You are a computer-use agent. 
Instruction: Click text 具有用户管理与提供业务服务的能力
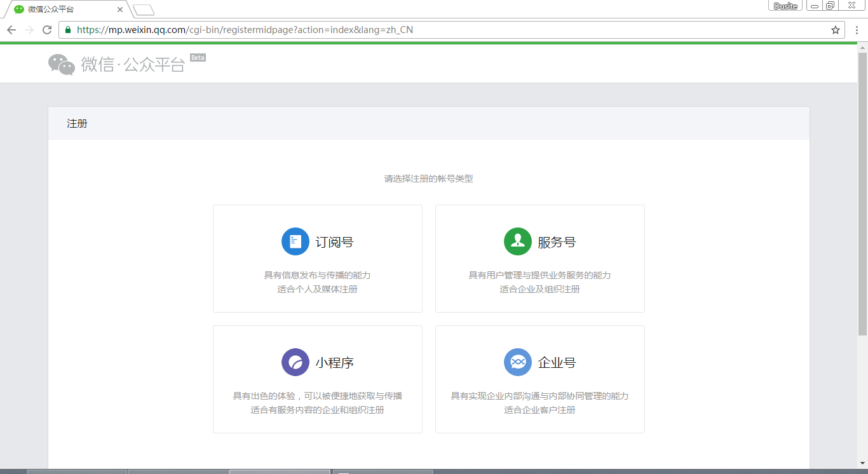(x=540, y=275)
